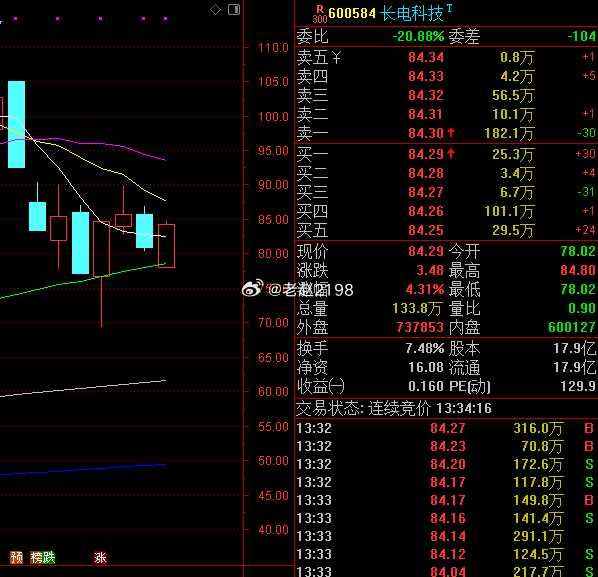Click the R 300 badge beside the stock code
The width and height of the screenshot is (598, 577).
[x=320, y=14]
